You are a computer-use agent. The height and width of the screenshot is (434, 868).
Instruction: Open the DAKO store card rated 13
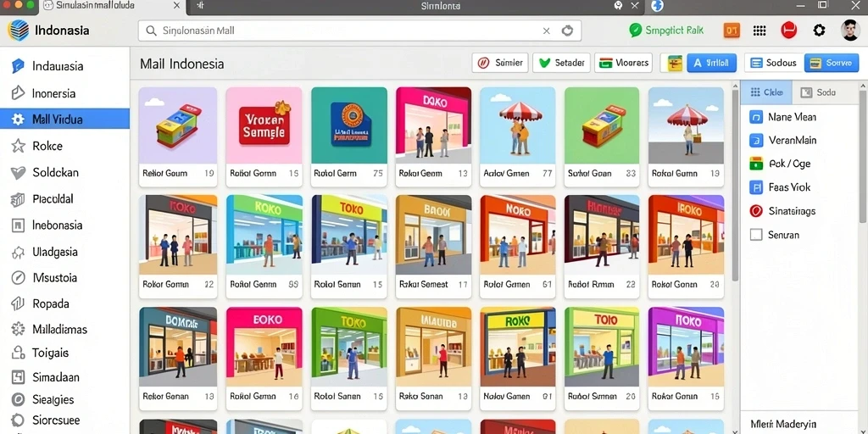coord(433,136)
